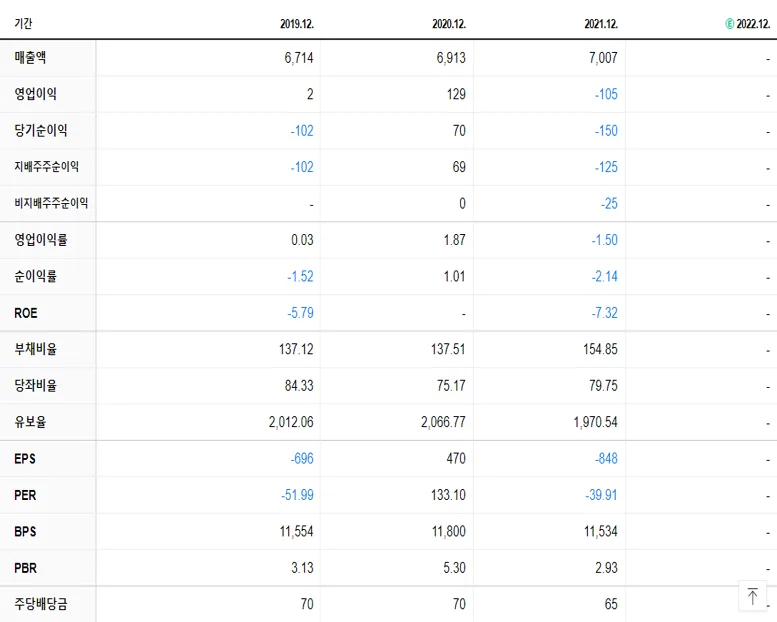Viewport: 777px width, 622px height.
Task: Click the 유보율 row label
Action: [x=30, y=422]
